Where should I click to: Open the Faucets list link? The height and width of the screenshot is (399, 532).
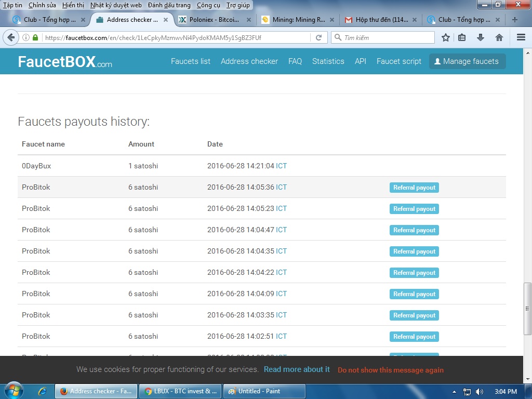[x=191, y=61]
